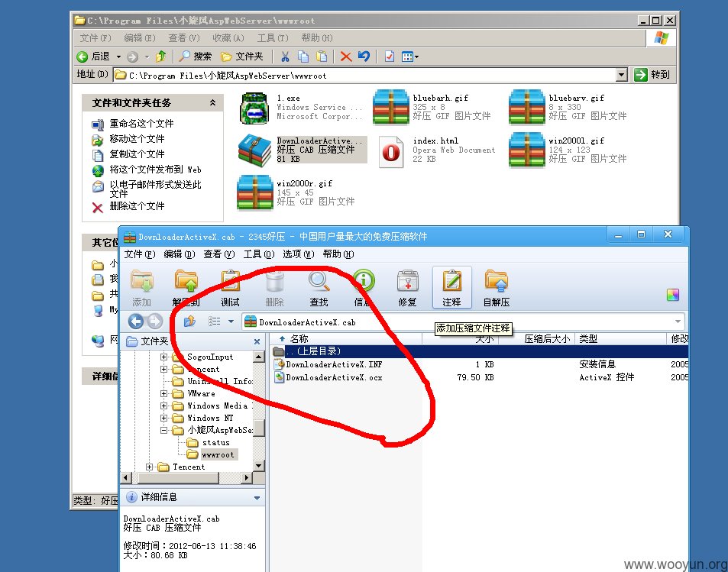The height and width of the screenshot is (572, 728).
Task: Click the 类型 column header
Action: pos(587,339)
